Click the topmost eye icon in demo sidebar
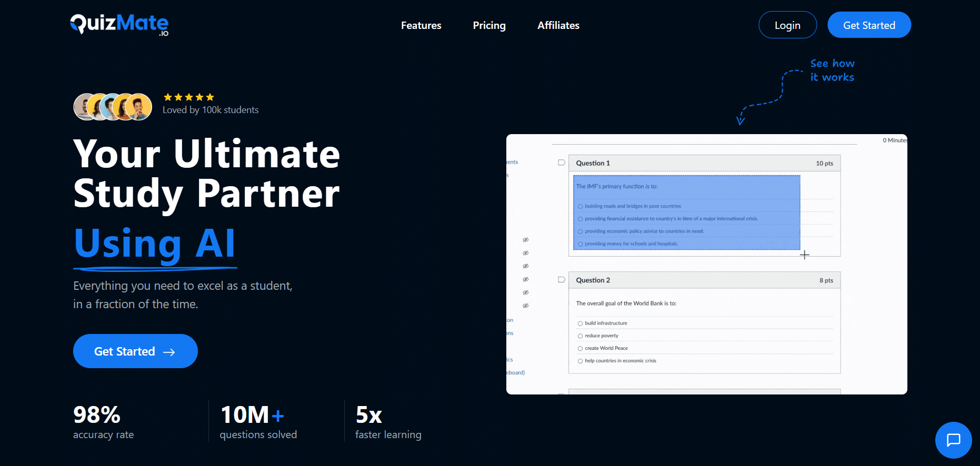 tap(525, 240)
